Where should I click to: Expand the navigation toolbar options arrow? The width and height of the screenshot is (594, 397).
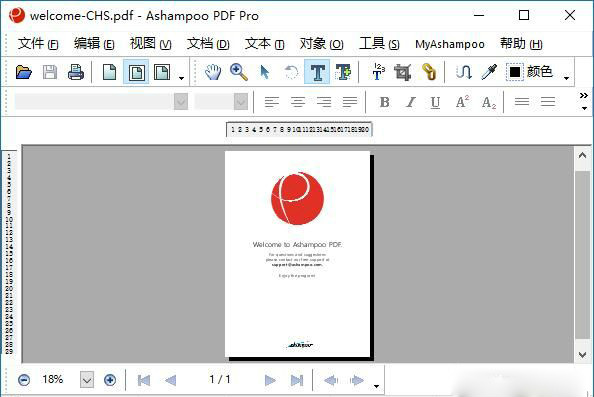point(376,386)
